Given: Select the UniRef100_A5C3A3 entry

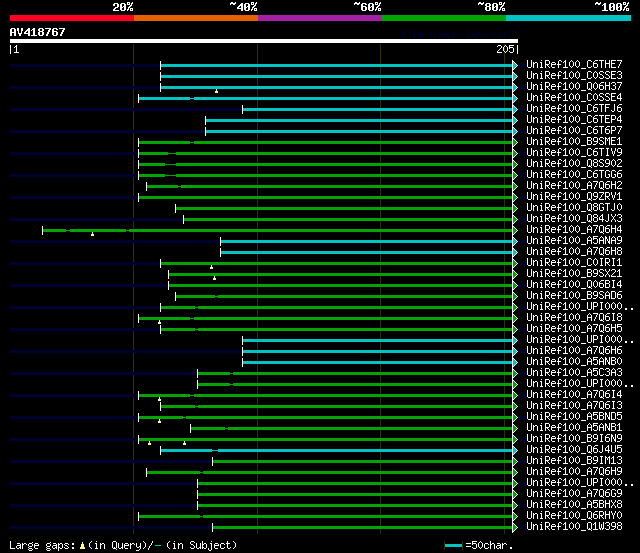Looking at the screenshot, I should pyautogui.click(x=574, y=373).
